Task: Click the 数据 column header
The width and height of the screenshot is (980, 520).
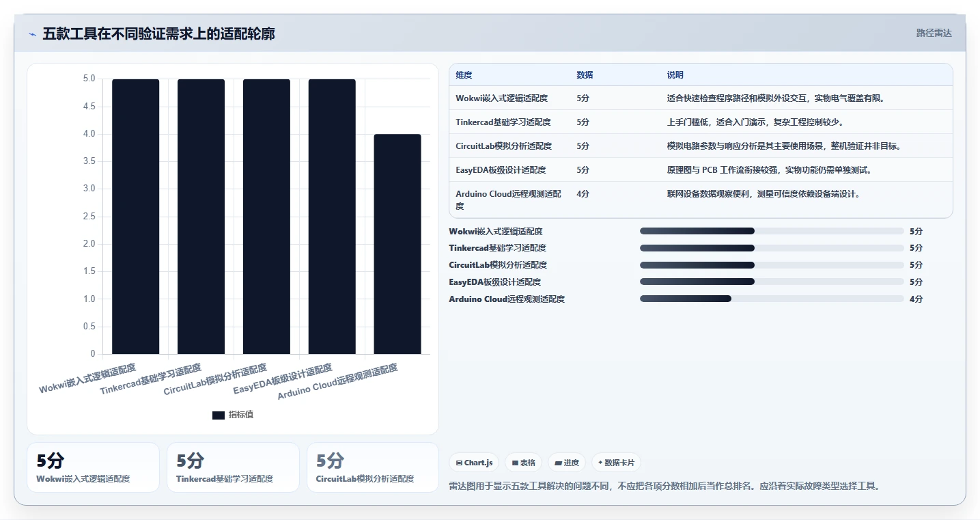Action: coord(585,75)
